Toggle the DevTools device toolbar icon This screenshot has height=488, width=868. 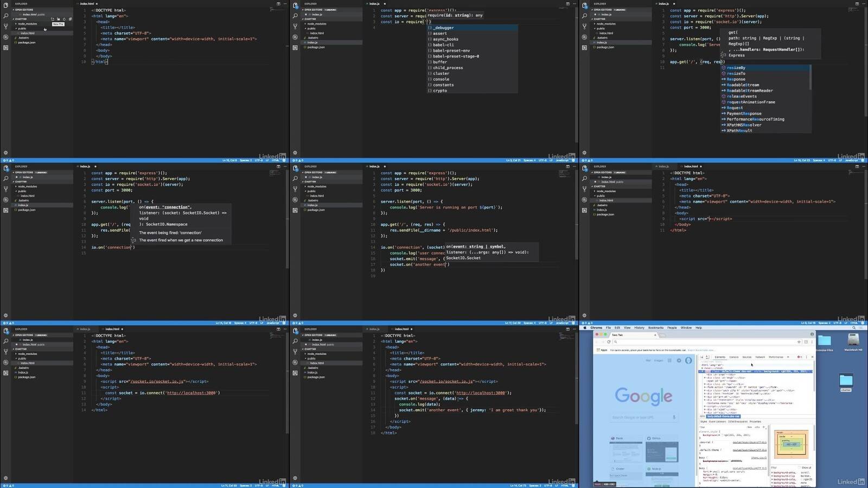[x=707, y=357]
